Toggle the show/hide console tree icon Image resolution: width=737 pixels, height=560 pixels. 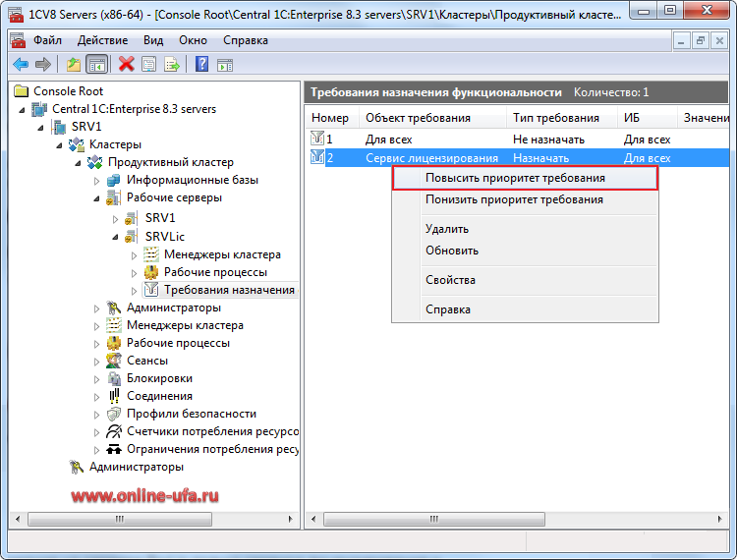[x=97, y=64]
